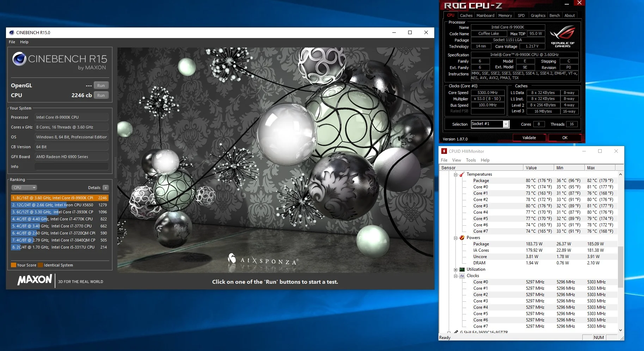Click HWMonitor scrollbar down arrow
The height and width of the screenshot is (351, 644).
click(x=620, y=330)
